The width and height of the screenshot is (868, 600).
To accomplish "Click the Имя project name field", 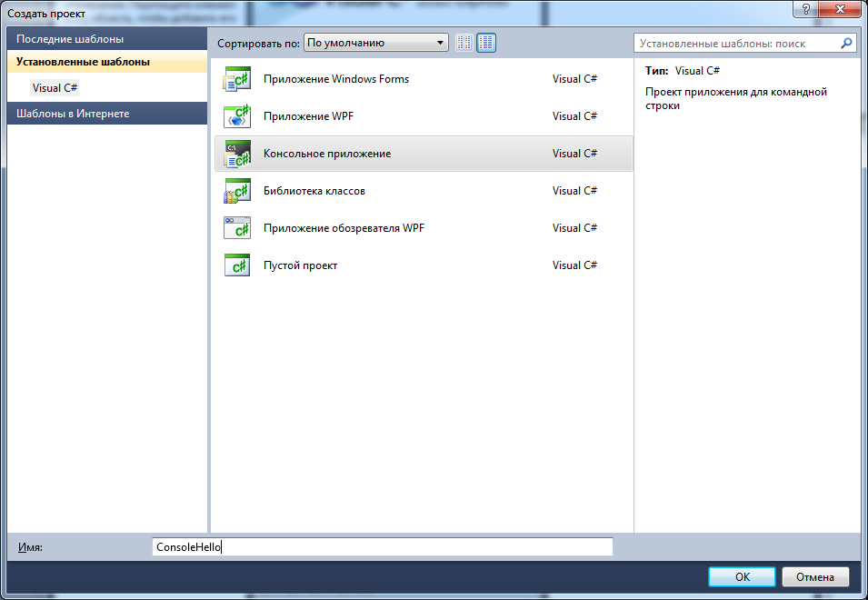I will click(383, 547).
